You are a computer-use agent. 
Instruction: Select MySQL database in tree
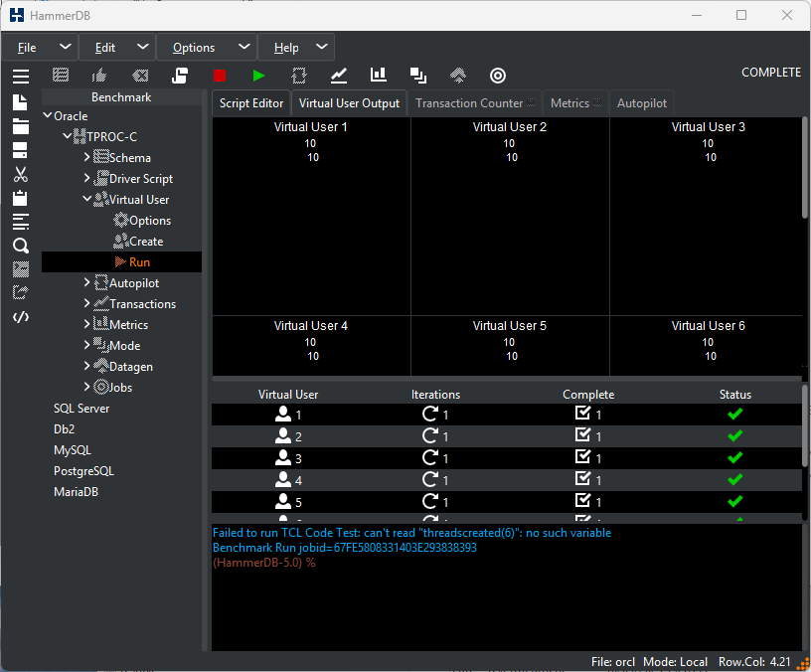[73, 450]
